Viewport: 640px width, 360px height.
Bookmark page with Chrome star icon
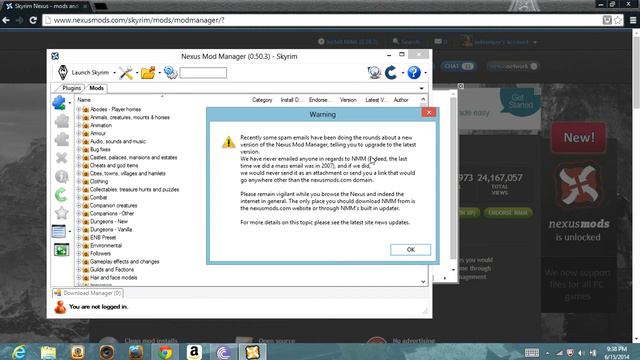pos(618,20)
